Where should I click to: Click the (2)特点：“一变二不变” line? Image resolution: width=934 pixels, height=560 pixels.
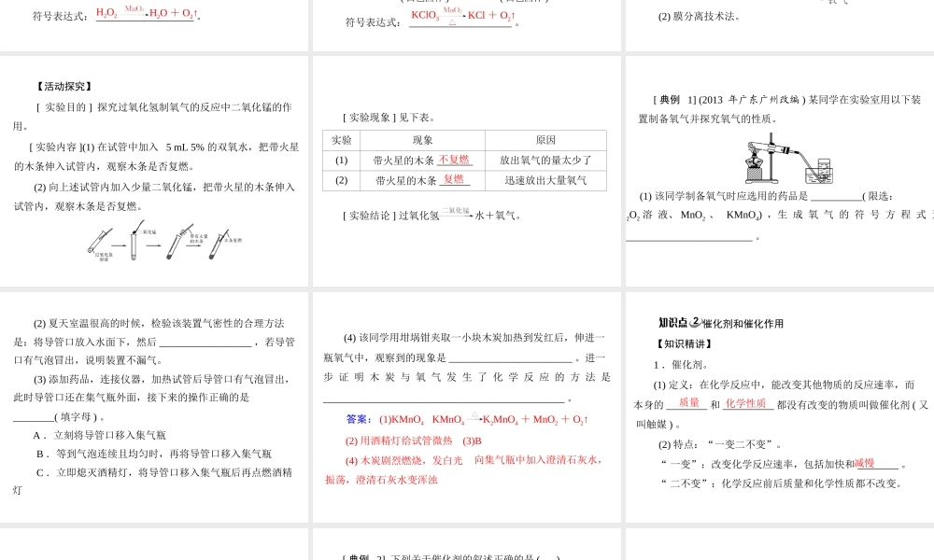720,444
